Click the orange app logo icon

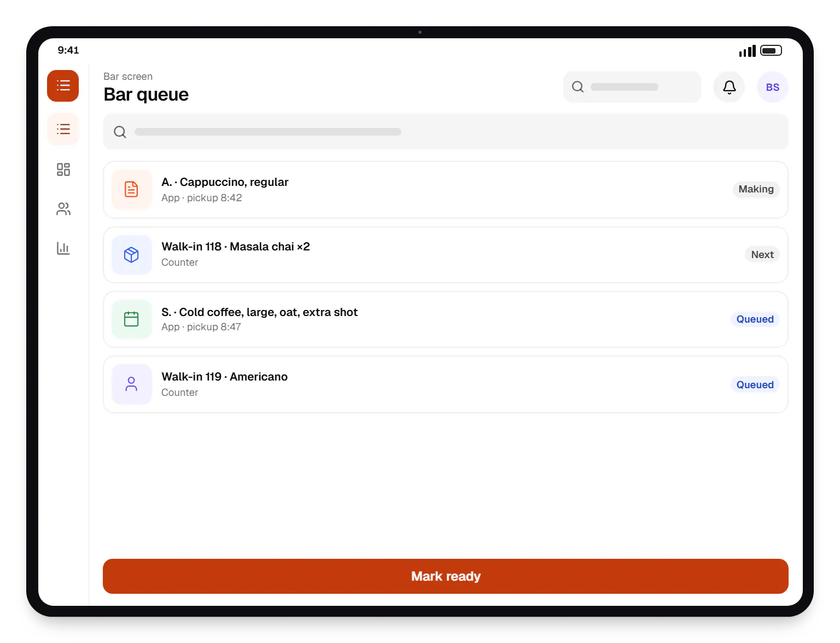(x=63, y=86)
